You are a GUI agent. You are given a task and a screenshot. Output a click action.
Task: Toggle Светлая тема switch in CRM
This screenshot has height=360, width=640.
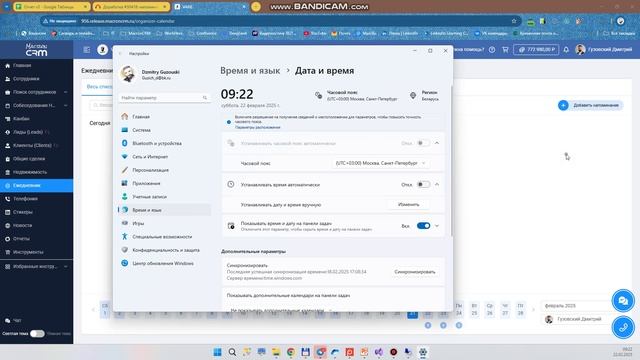click(37, 333)
